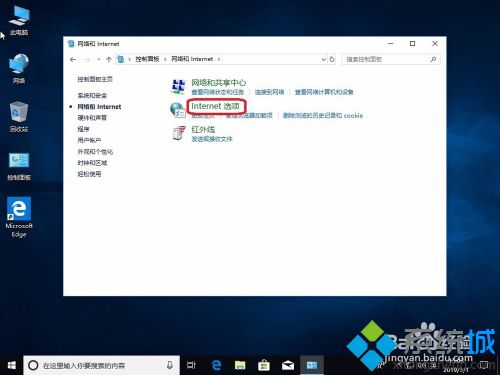The width and height of the screenshot is (500, 375).
Task: Click the 发送或接收文件 link
Action: (212, 139)
